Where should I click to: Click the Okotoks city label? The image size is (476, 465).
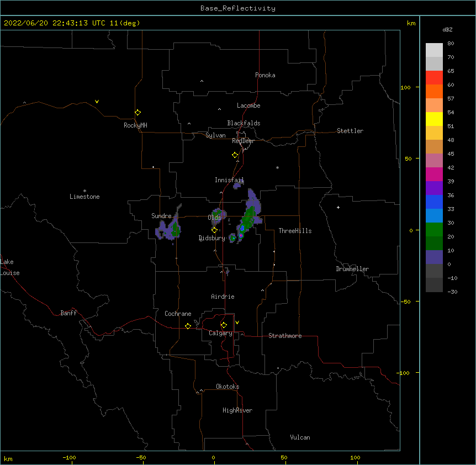tap(228, 387)
